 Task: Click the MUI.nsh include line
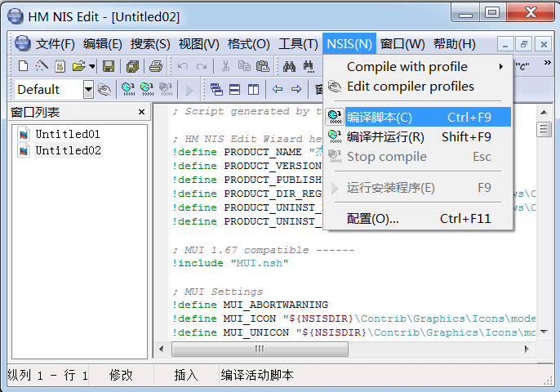(x=230, y=263)
